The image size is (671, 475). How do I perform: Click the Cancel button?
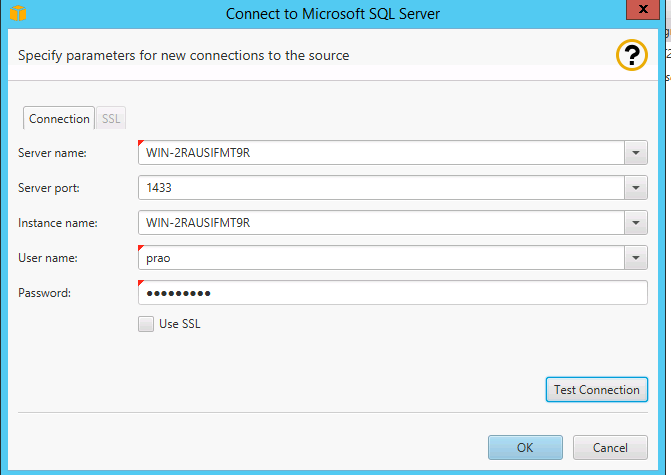point(610,448)
